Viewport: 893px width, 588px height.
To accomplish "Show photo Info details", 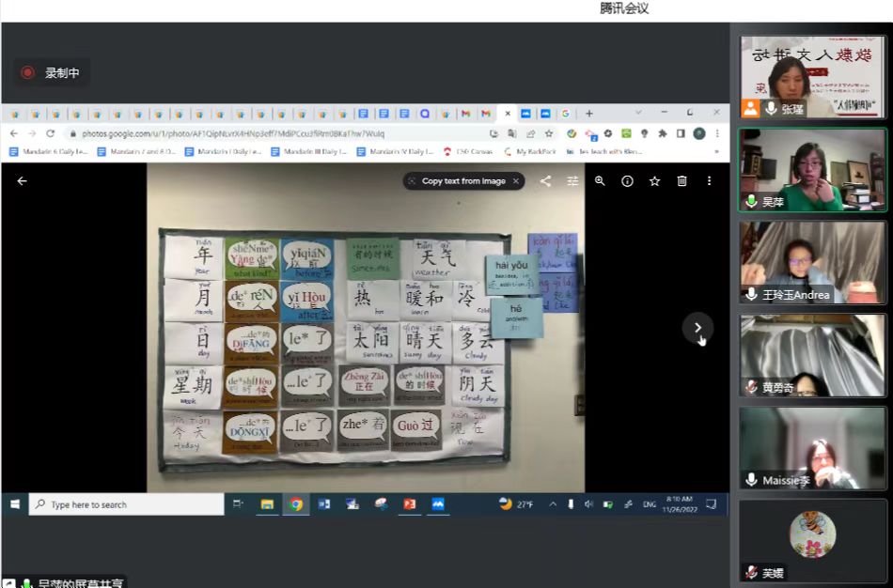I will (x=627, y=181).
